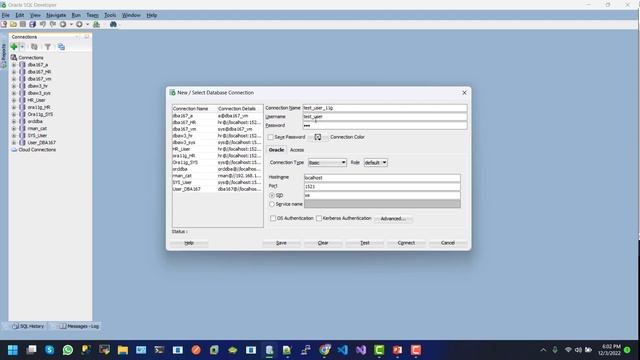The height and width of the screenshot is (360, 640).
Task: Click the Undo toolbar icon
Action: 43,24
